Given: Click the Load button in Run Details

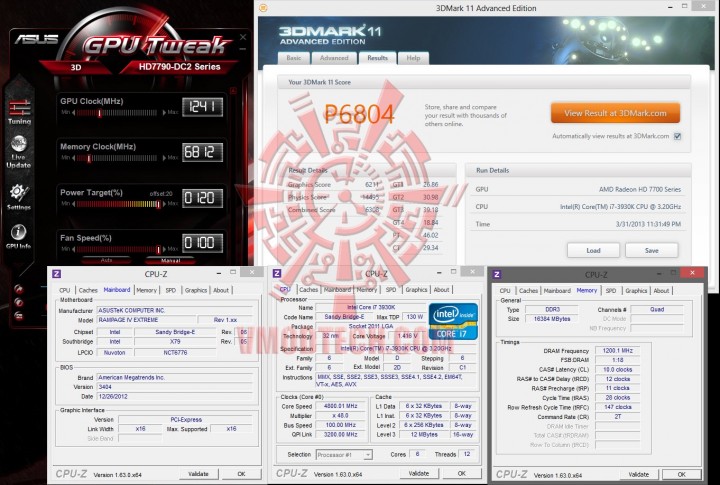Looking at the screenshot, I should pos(593,250).
